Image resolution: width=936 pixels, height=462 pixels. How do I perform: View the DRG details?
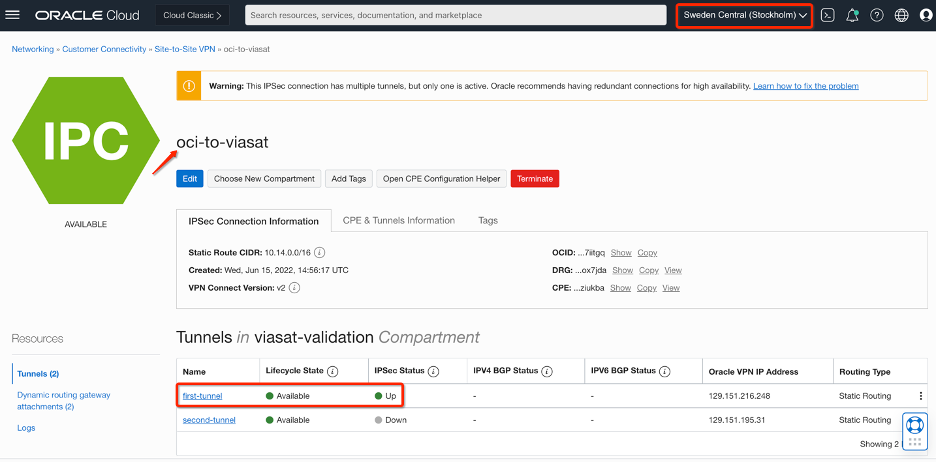tap(673, 270)
